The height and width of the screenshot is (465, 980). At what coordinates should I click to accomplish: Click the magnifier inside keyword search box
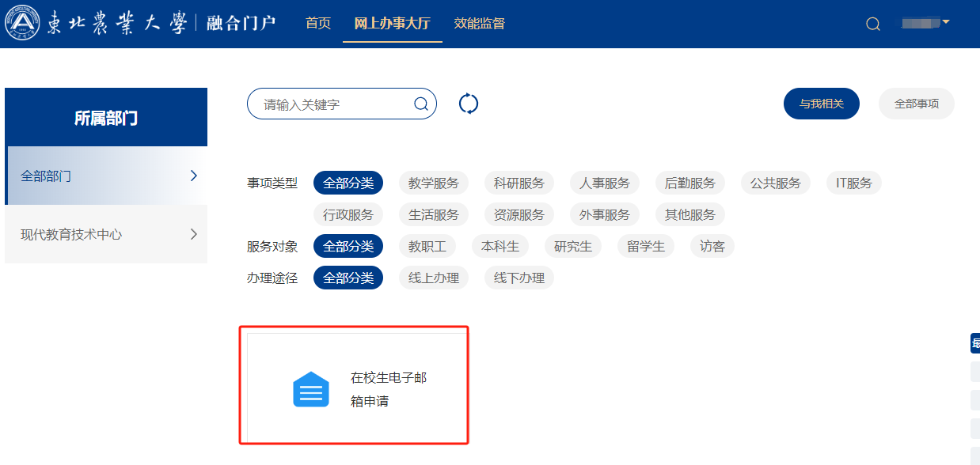(421, 104)
